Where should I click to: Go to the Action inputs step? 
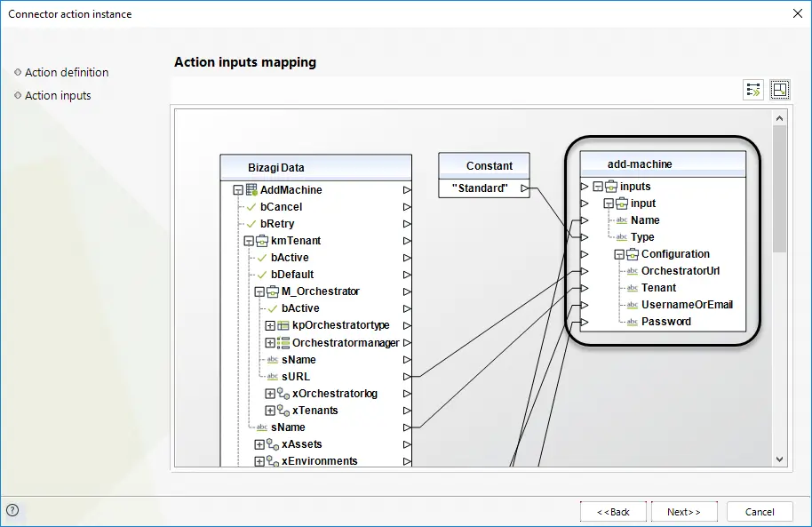(58, 96)
